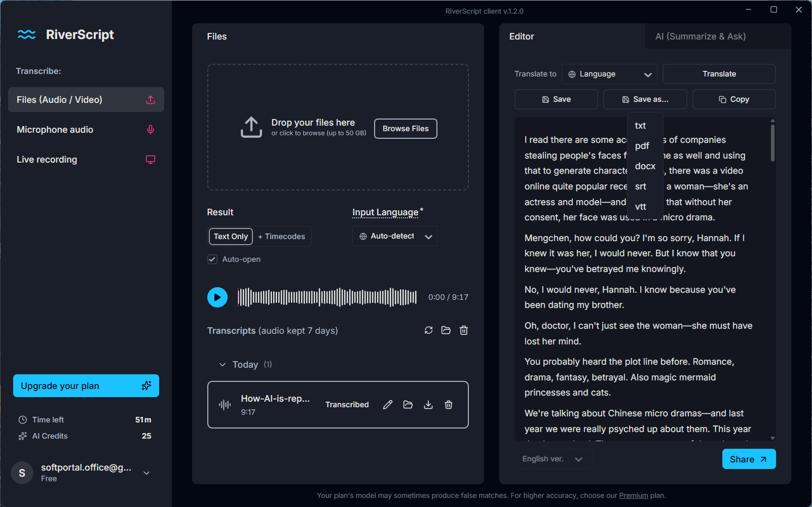Choose docx from the Save as menu
Viewport: 812px width, 507px height.
[x=645, y=166]
